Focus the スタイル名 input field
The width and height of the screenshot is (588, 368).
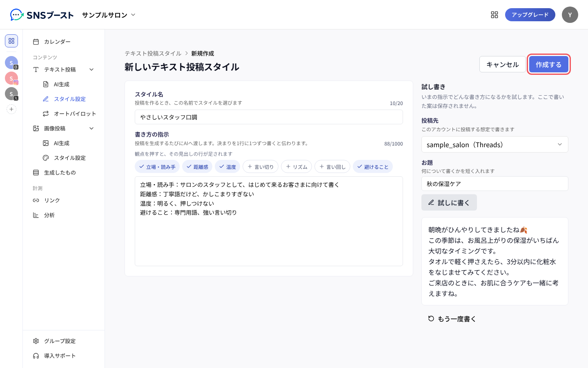coord(269,117)
